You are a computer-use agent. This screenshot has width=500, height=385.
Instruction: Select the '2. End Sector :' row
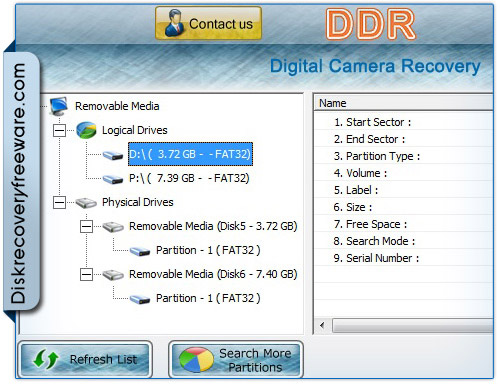404,139
